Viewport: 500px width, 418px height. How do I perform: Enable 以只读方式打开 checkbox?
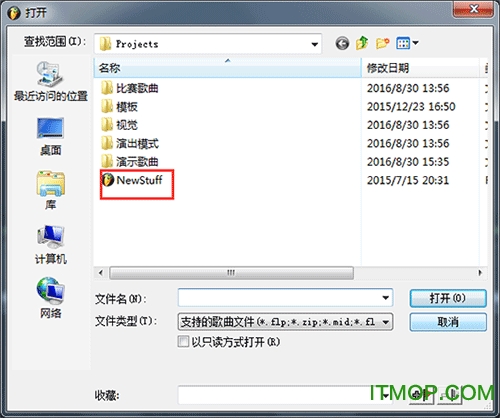coord(183,341)
